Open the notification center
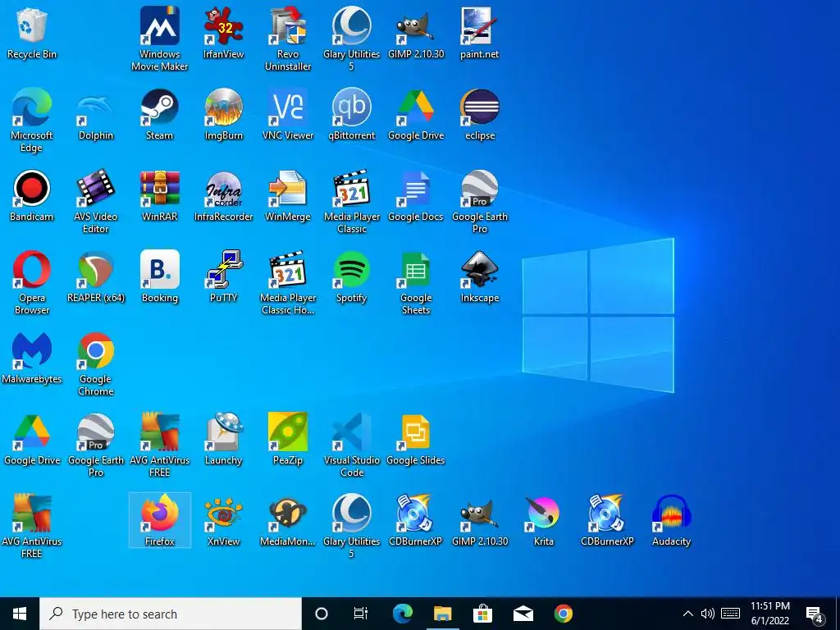 (815, 614)
